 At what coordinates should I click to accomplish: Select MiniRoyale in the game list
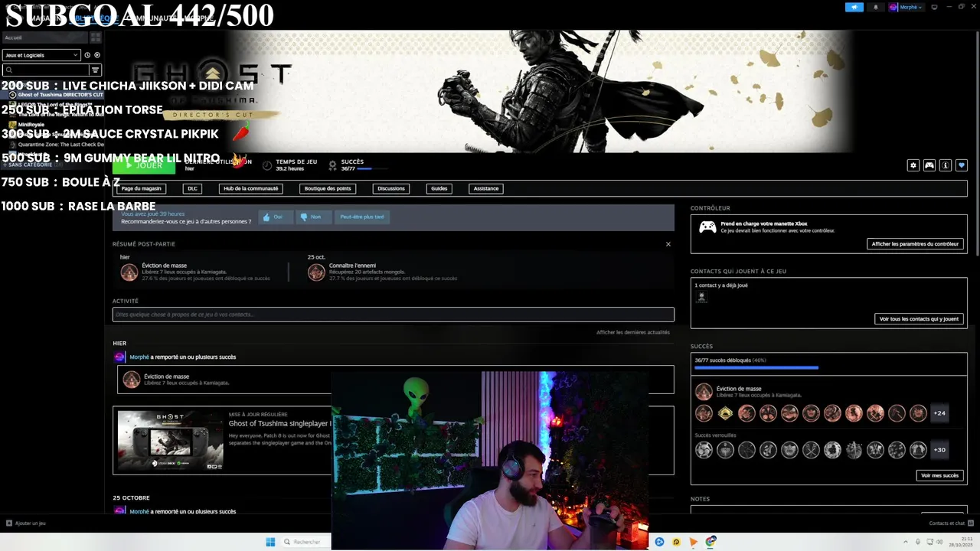pos(31,124)
